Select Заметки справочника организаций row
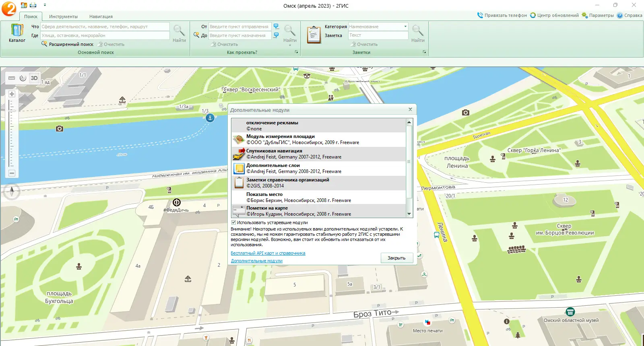Image resolution: width=644 pixels, height=346 pixels. point(319,183)
